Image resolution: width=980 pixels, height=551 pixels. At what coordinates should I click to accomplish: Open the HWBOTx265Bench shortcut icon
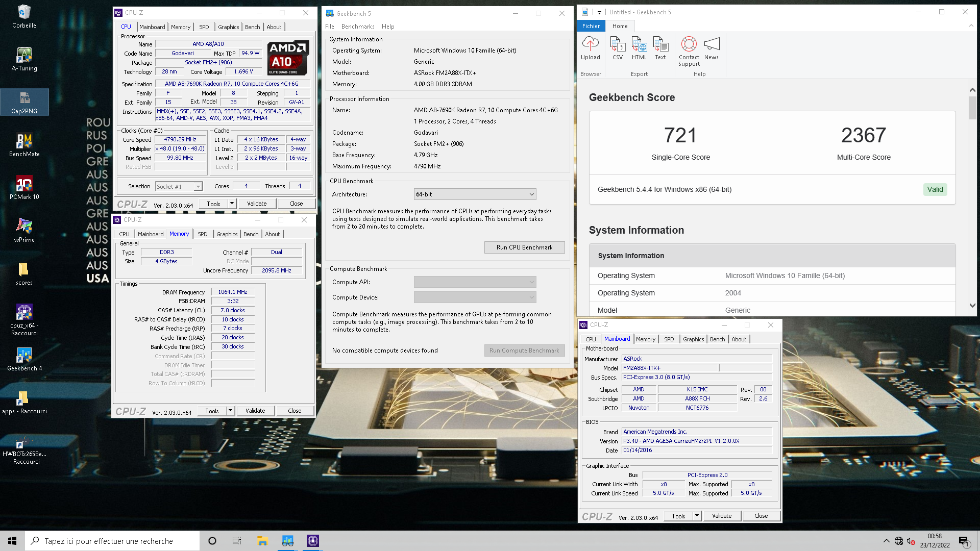tap(24, 449)
